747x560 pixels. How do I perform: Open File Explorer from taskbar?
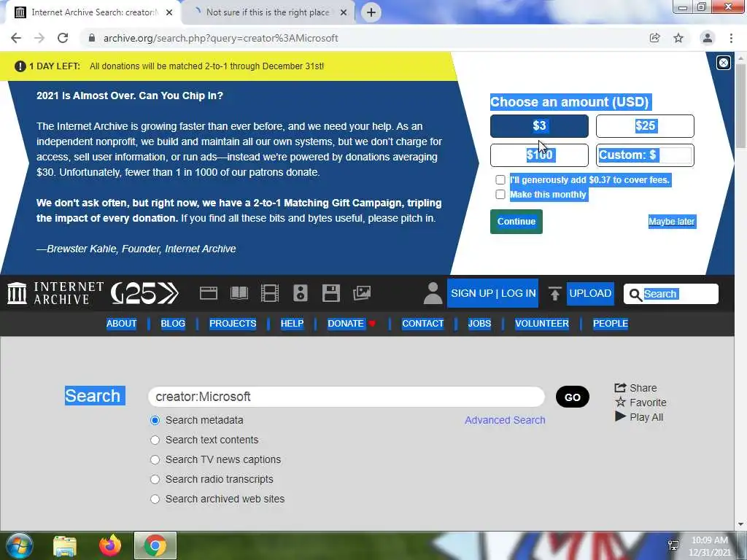(x=65, y=545)
